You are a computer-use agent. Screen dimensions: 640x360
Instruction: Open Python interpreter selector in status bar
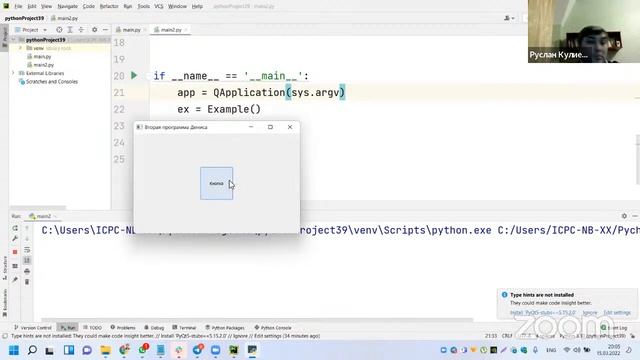click(593, 336)
